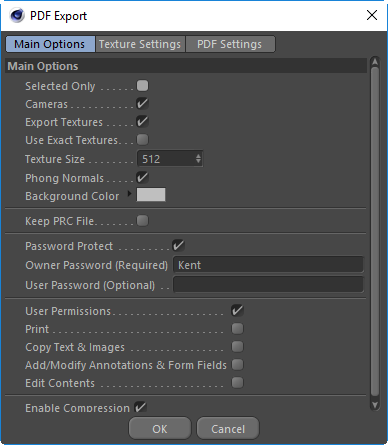The height and width of the screenshot is (445, 388).
Task: Toggle the User Permissions checkbox
Action: pyautogui.click(x=237, y=311)
